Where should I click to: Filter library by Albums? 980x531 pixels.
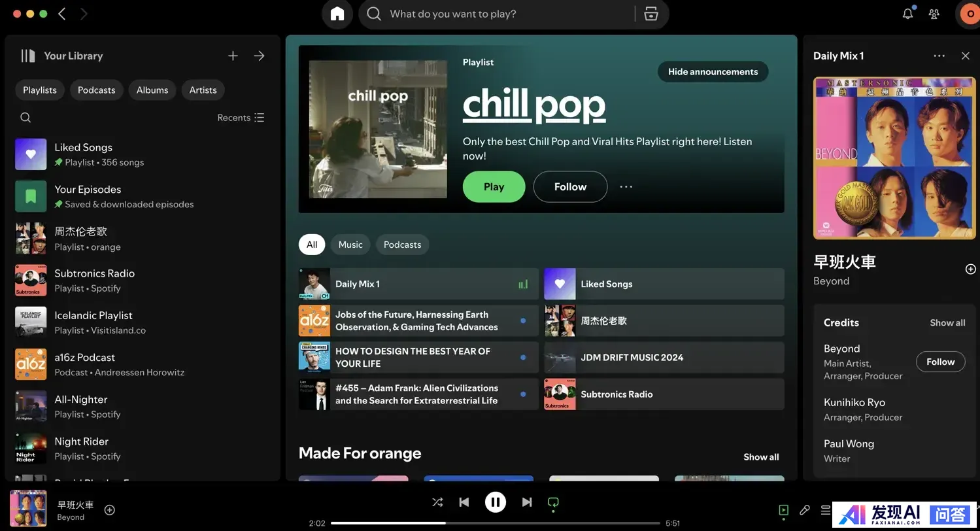(152, 90)
